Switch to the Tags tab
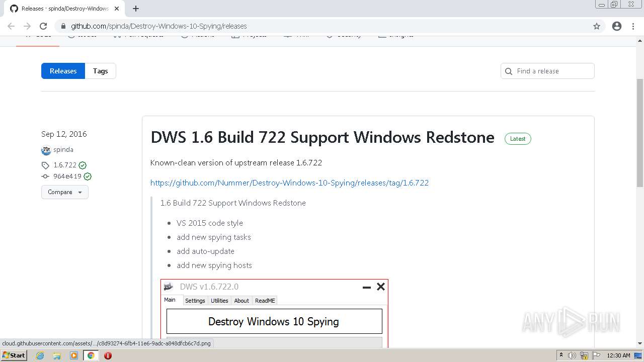 101,71
